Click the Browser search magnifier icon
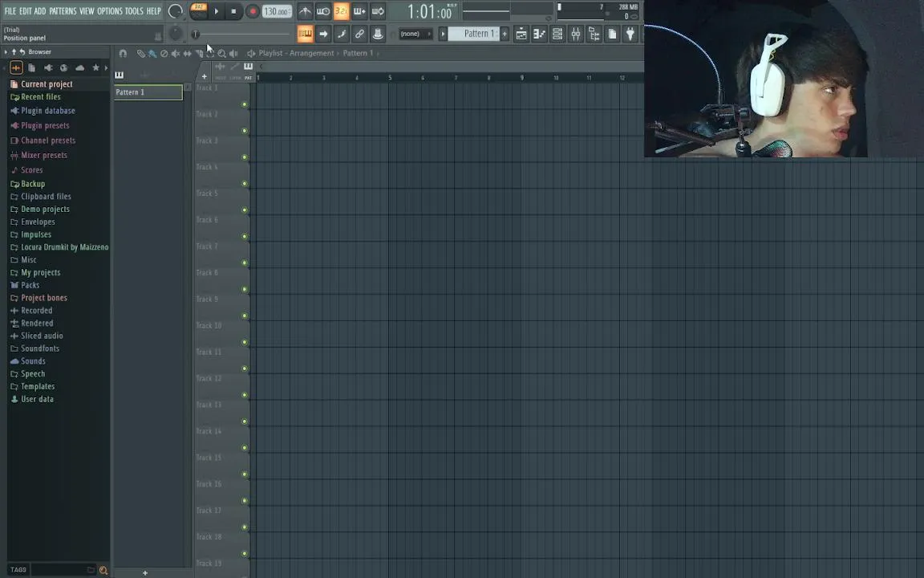Image resolution: width=924 pixels, height=578 pixels. [x=103, y=570]
